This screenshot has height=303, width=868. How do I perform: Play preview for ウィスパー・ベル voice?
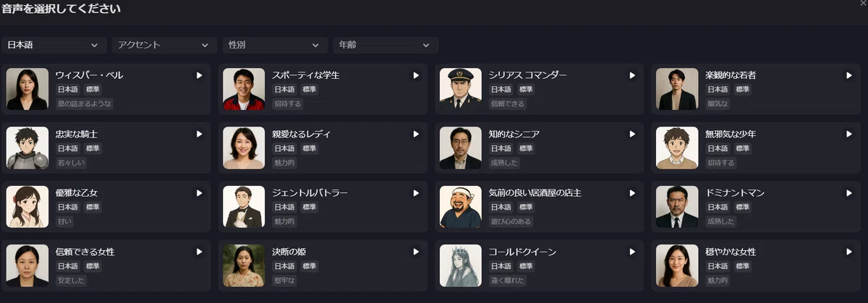199,75
